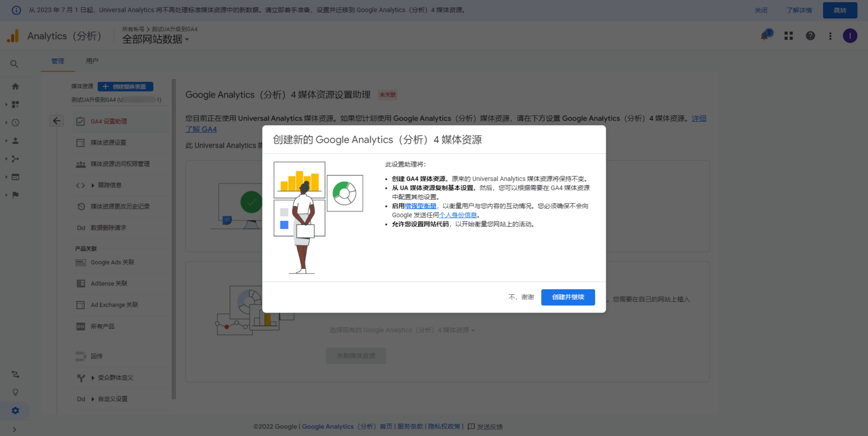The height and width of the screenshot is (436, 868).
Task: Click the 关联媒体资源 button
Action: [356, 356]
